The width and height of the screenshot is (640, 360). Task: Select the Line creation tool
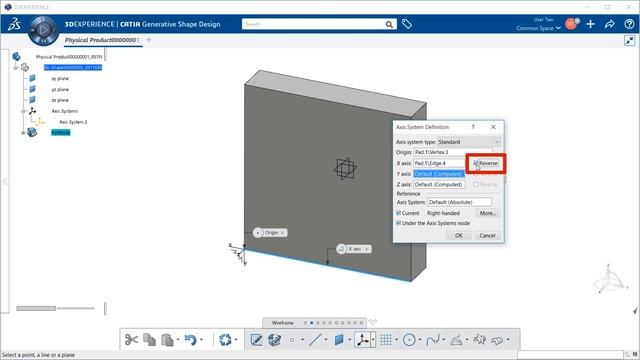pyautogui.click(x=316, y=340)
